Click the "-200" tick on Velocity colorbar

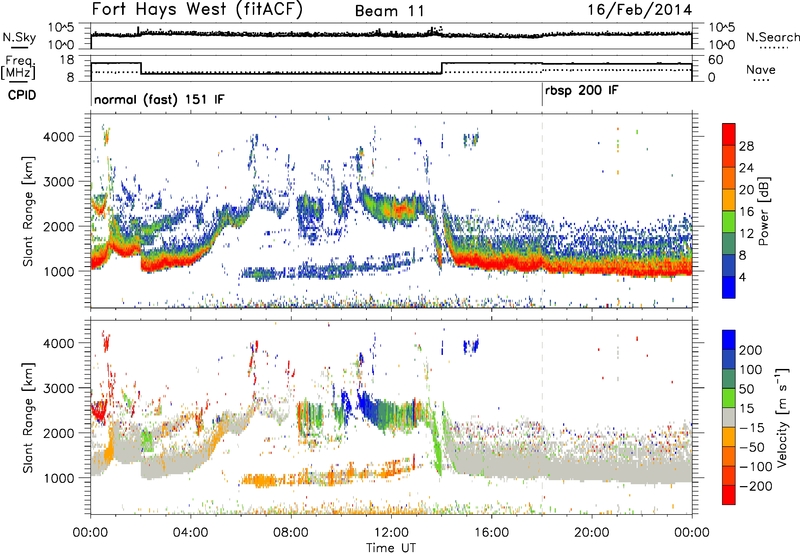pos(758,486)
